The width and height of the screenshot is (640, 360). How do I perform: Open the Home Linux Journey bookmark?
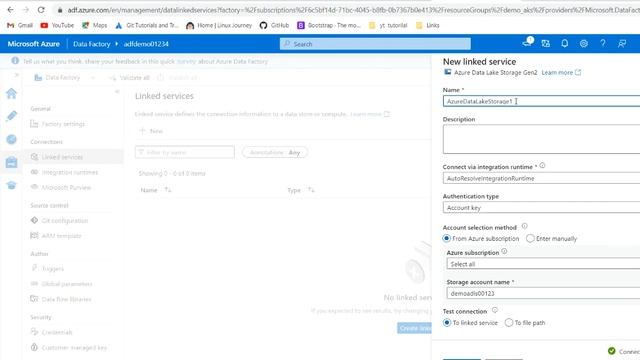tap(219, 25)
